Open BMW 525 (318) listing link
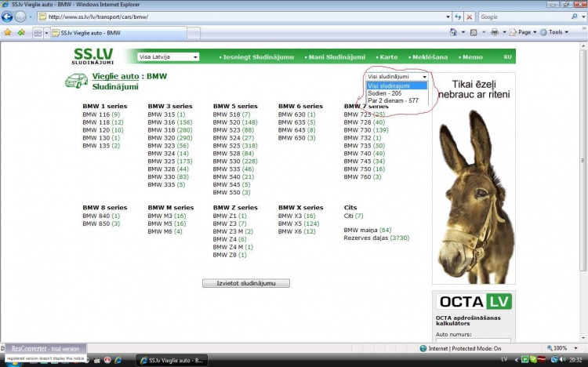Image resolution: width=588 pixels, height=367 pixels. [x=235, y=146]
